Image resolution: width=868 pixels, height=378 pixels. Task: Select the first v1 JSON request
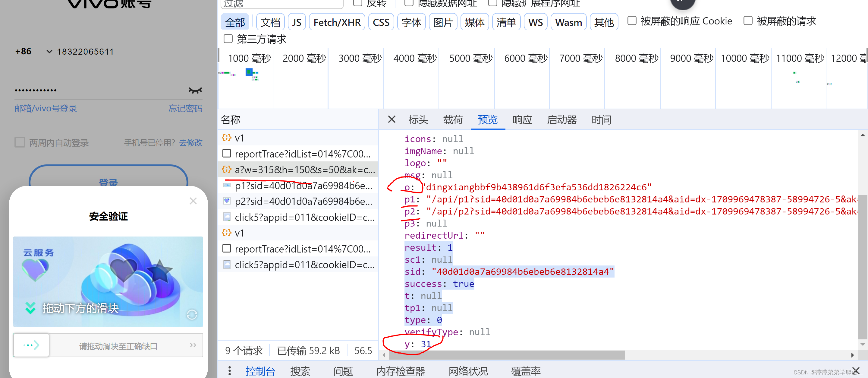239,138
